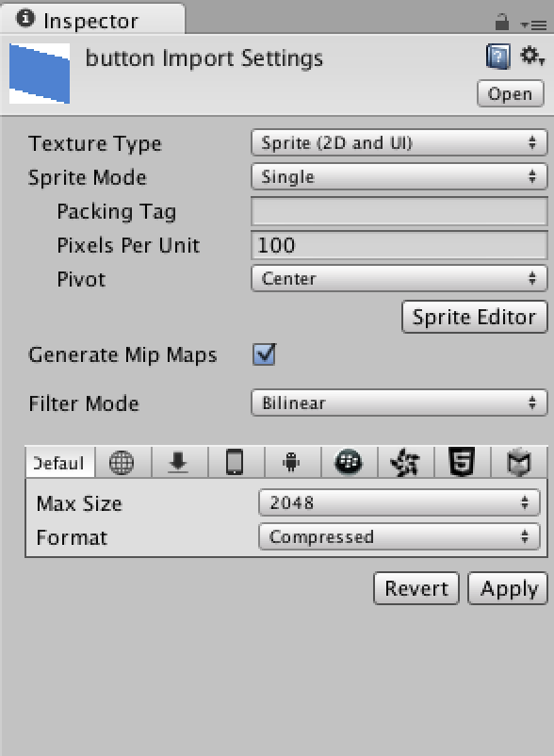This screenshot has width=554, height=756.
Task: Switch to the iPhone platform override tab
Action: click(236, 463)
